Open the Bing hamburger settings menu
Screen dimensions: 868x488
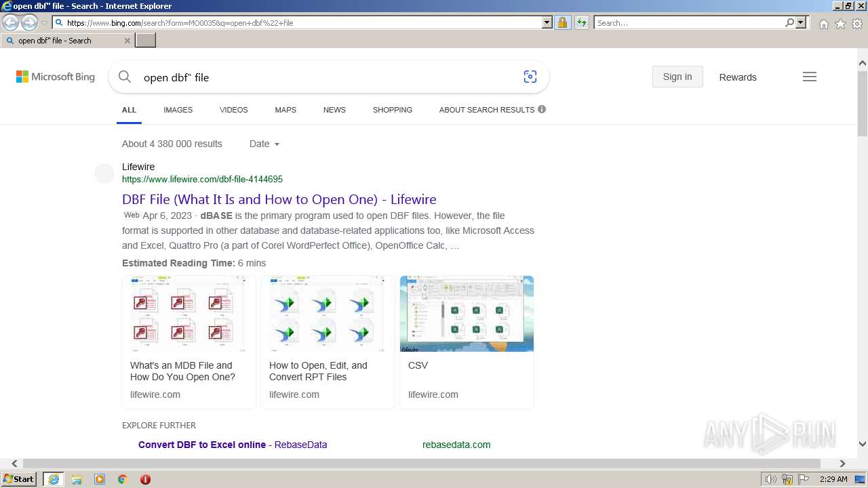810,77
